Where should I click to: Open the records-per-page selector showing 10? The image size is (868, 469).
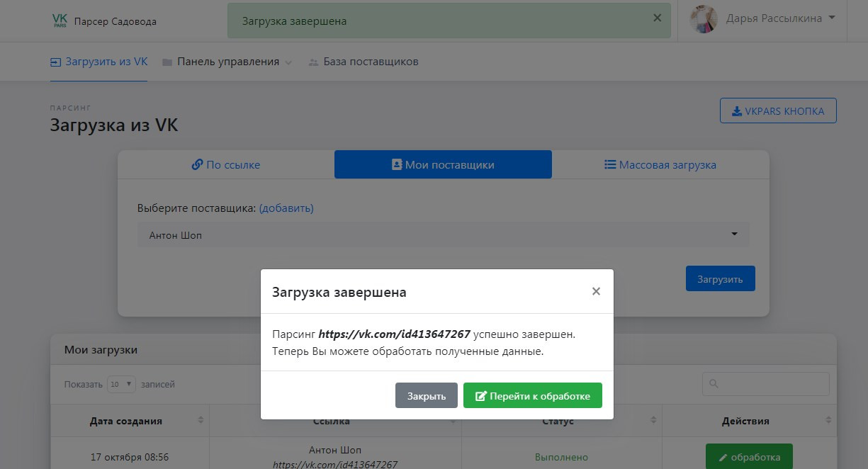coord(121,384)
